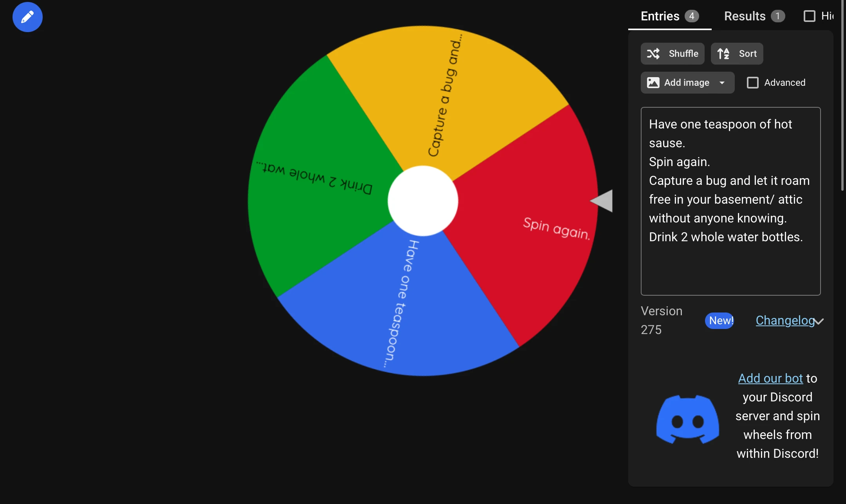Click the Entries count badge
Image resolution: width=846 pixels, height=504 pixels.
[691, 16]
